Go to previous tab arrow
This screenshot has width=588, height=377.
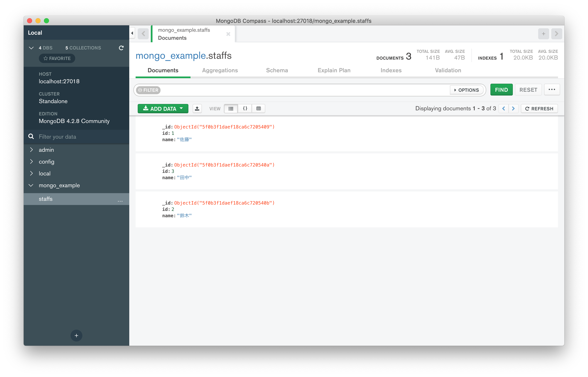click(143, 34)
